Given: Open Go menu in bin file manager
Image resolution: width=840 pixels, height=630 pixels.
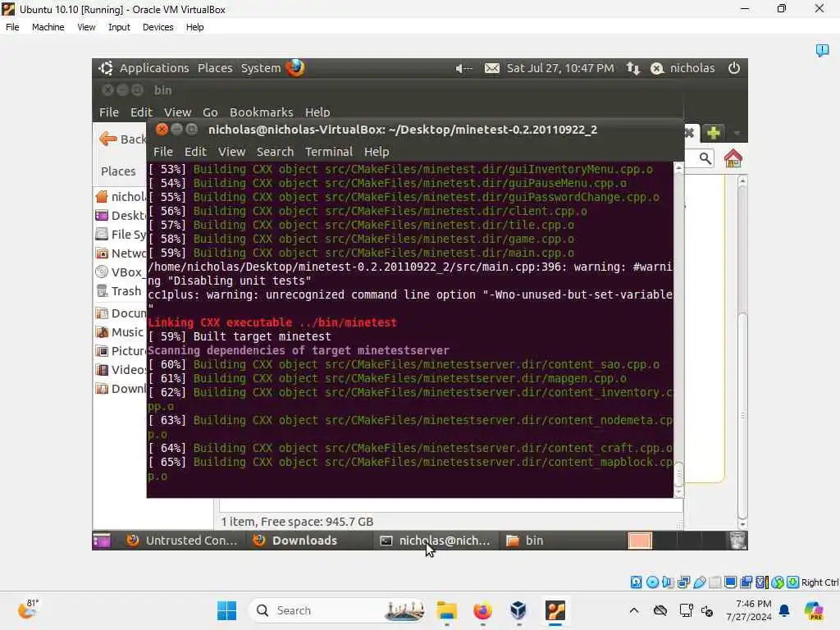Looking at the screenshot, I should pos(210,112).
